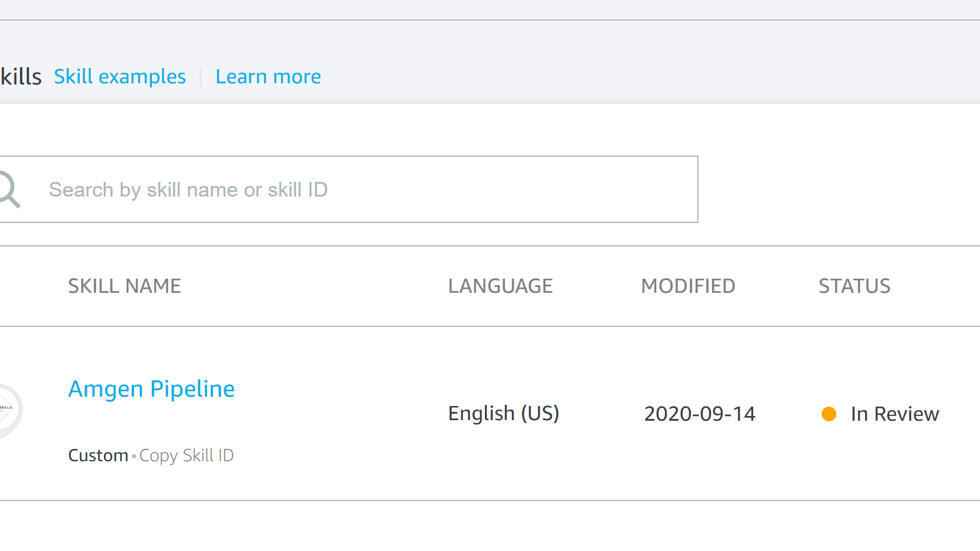Sort by the STATUS column header
The width and height of the screenshot is (980, 551).
click(x=854, y=286)
